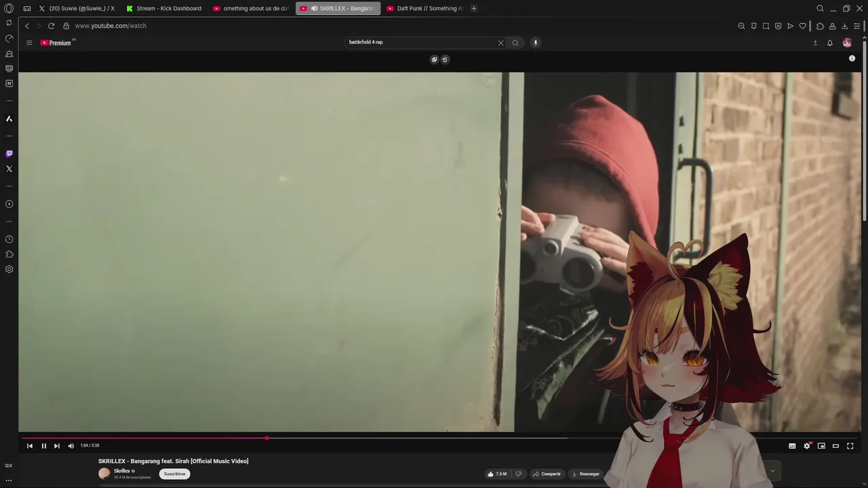The height and width of the screenshot is (488, 868).
Task: Open YouTube notifications bell
Action: pos(829,43)
